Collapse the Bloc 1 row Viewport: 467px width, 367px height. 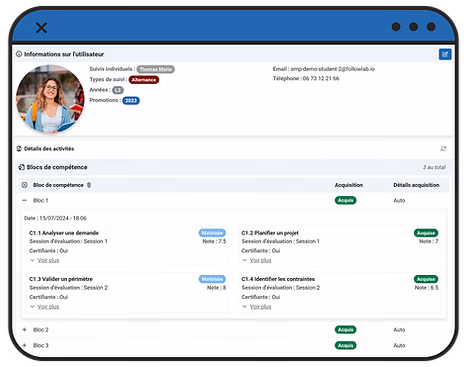click(x=24, y=200)
